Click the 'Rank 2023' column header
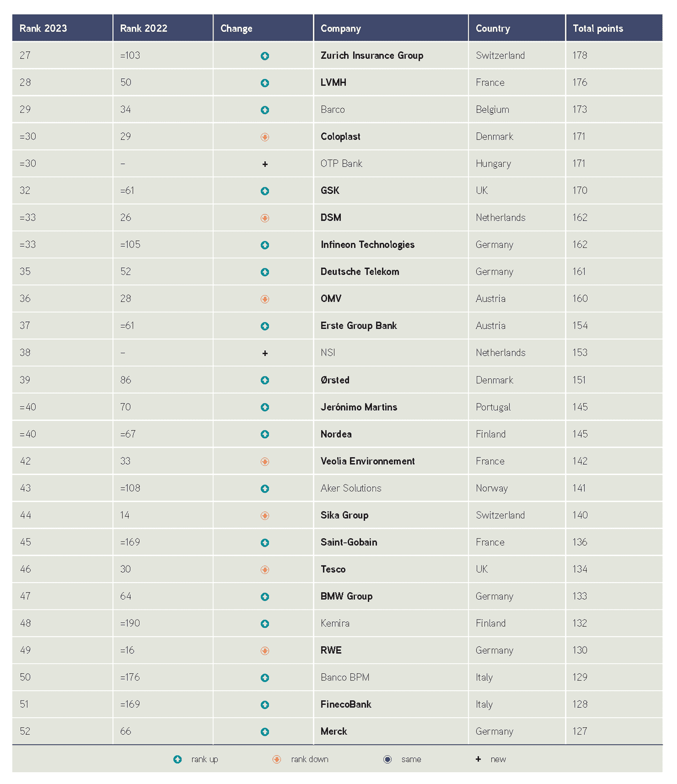 tap(43, 28)
